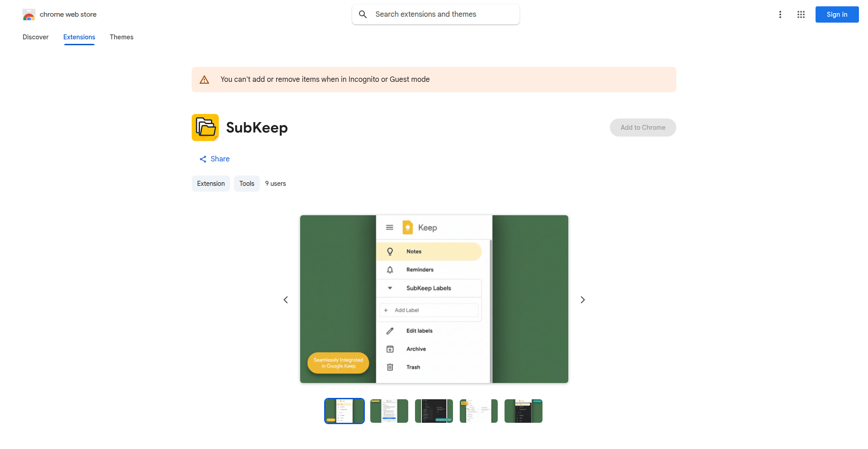Click the Sign in button
This screenshot has height=449, width=868.
click(x=837, y=14)
